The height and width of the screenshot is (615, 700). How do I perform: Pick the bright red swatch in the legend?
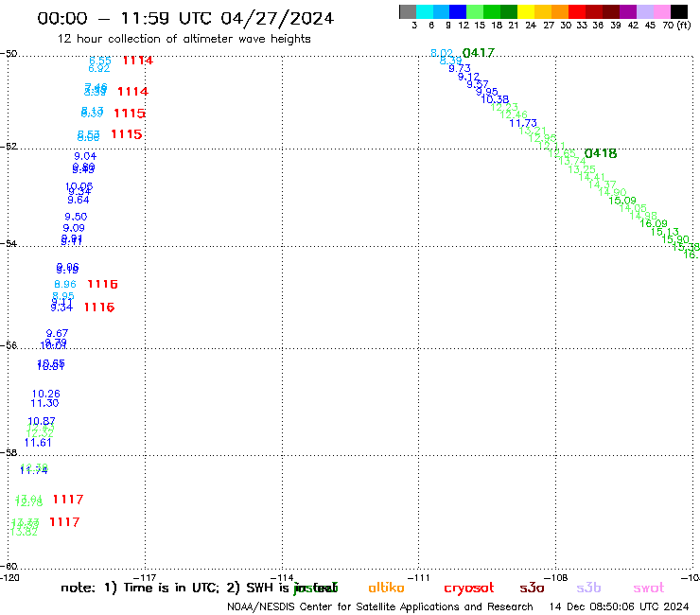click(x=577, y=11)
